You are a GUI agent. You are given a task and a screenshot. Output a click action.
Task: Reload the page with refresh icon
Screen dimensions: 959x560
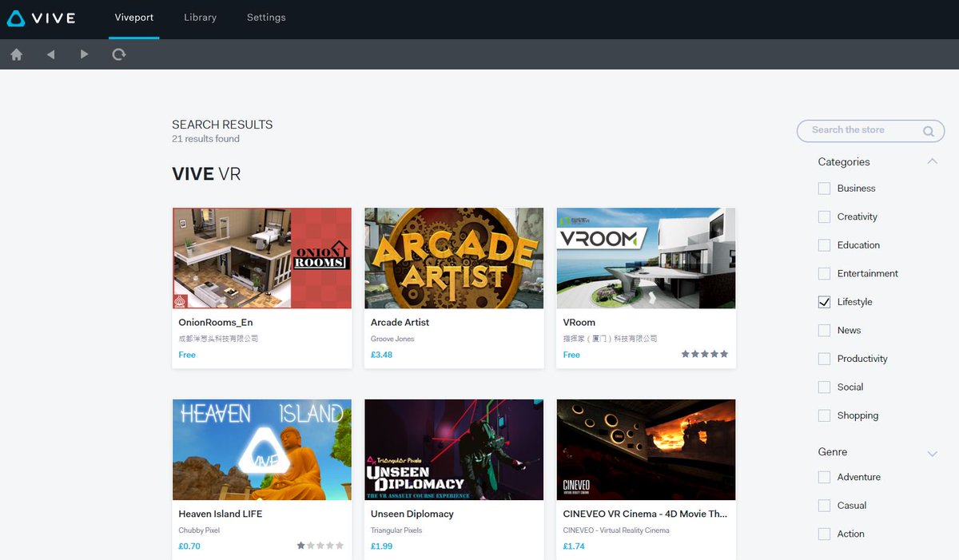pos(119,55)
